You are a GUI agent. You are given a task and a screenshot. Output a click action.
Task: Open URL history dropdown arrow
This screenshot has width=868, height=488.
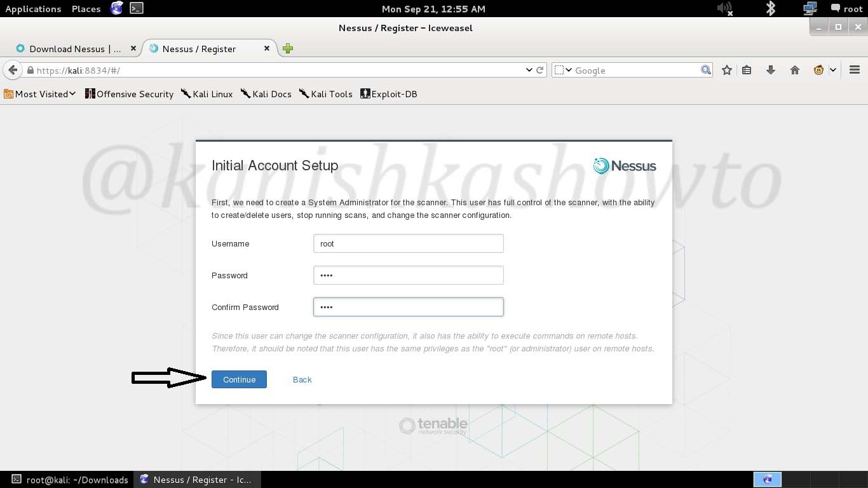point(529,70)
